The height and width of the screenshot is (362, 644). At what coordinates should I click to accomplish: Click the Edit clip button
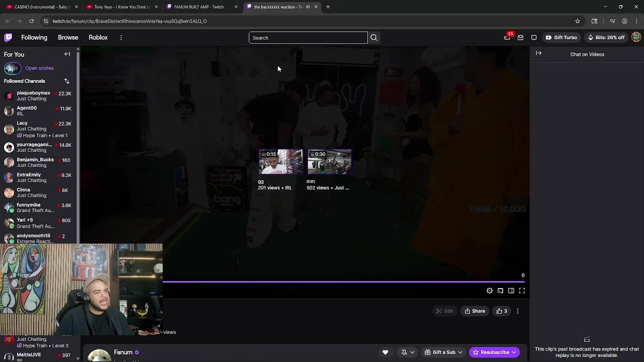[x=444, y=311]
